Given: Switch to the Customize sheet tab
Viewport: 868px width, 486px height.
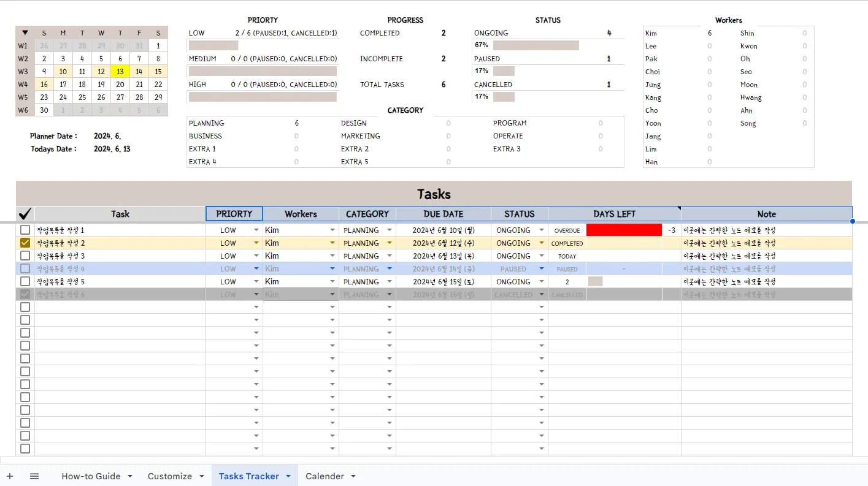Looking at the screenshot, I should tap(170, 476).
